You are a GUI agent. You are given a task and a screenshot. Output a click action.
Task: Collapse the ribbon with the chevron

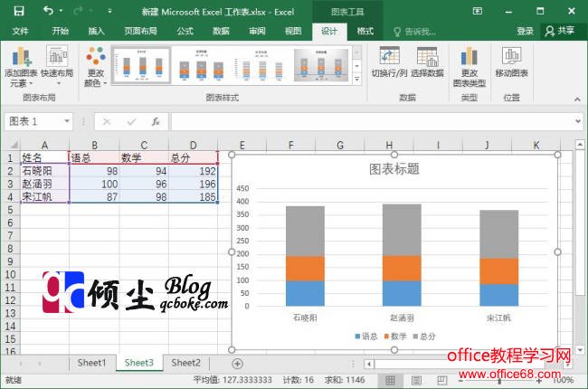click(577, 99)
